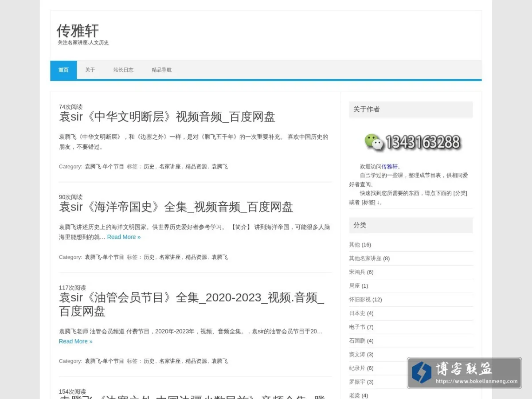Click 精品资源 tag under 油管会员节目 post

[196, 361]
